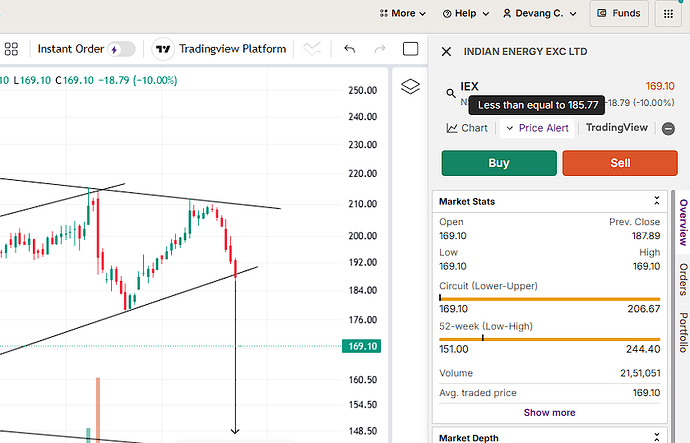Viewport: 690px width, 443px height.
Task: Click the search icon beside IEX
Action: (x=451, y=93)
